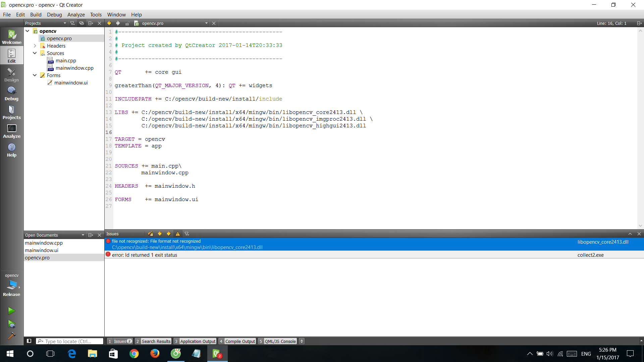Open the Windows Start menu
This screenshot has height=362, width=644.
tap(10, 353)
